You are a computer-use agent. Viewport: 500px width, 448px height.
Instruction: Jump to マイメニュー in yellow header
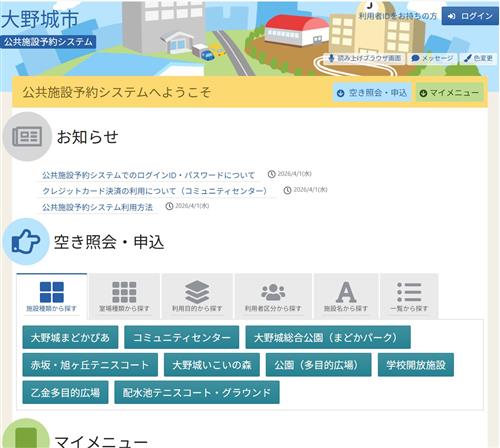(449, 93)
